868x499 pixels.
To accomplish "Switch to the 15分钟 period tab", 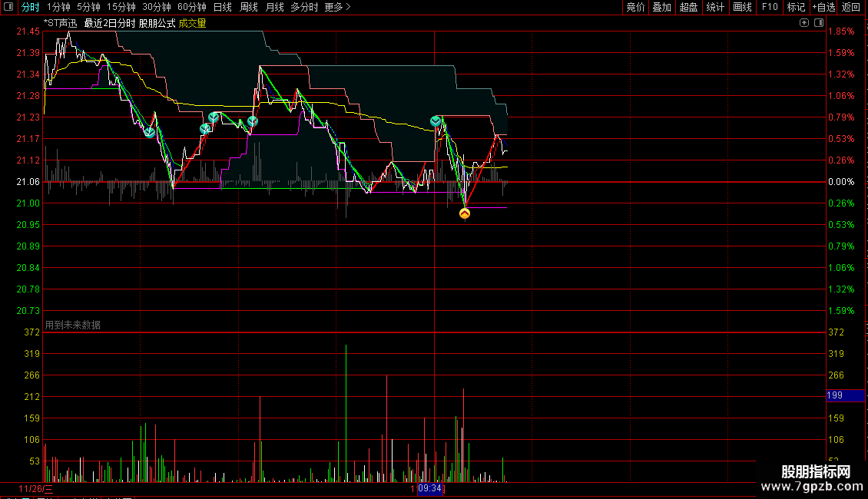I will (121, 7).
